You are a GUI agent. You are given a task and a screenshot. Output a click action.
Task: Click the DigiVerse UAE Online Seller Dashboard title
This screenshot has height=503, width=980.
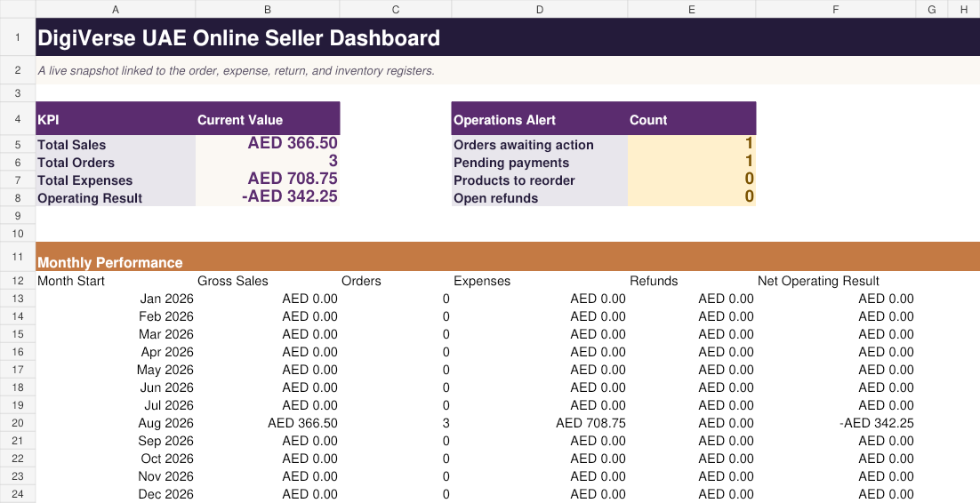pyautogui.click(x=238, y=37)
